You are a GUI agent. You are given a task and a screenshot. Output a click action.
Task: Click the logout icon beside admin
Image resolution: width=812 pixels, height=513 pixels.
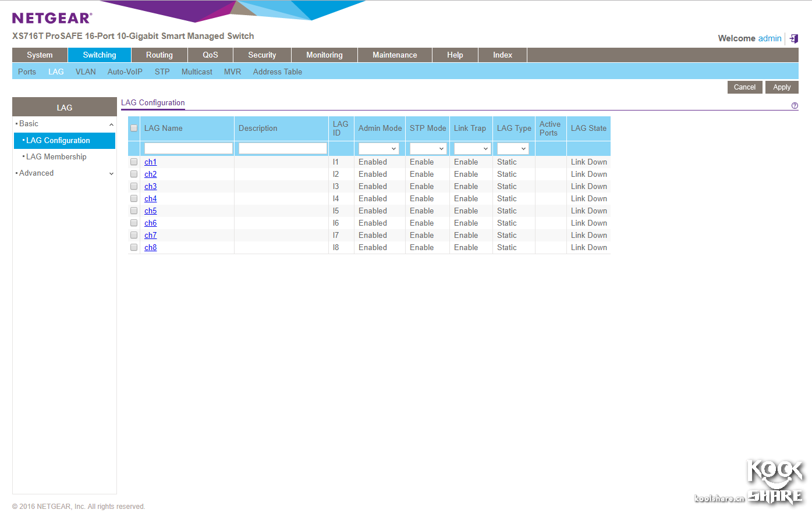coord(793,38)
